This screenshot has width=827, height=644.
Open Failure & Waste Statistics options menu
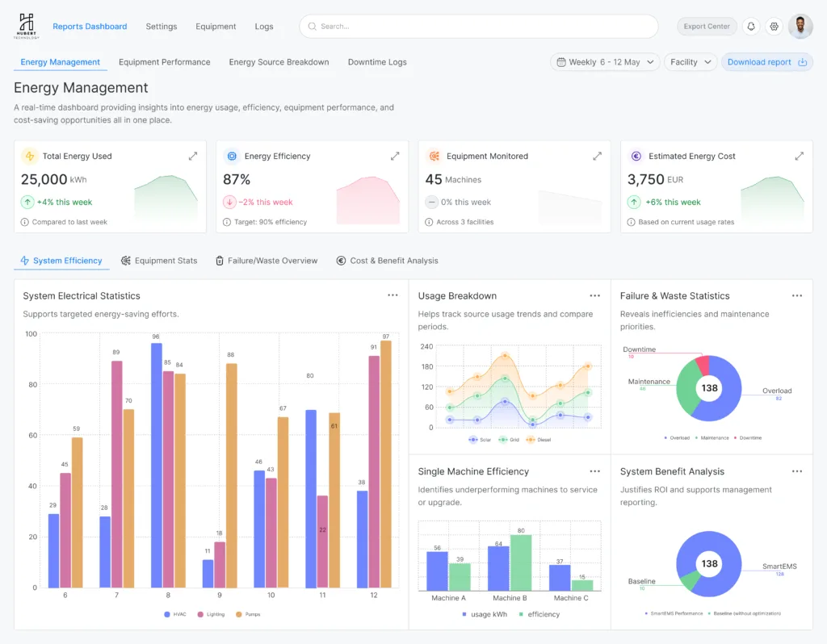[x=796, y=295]
